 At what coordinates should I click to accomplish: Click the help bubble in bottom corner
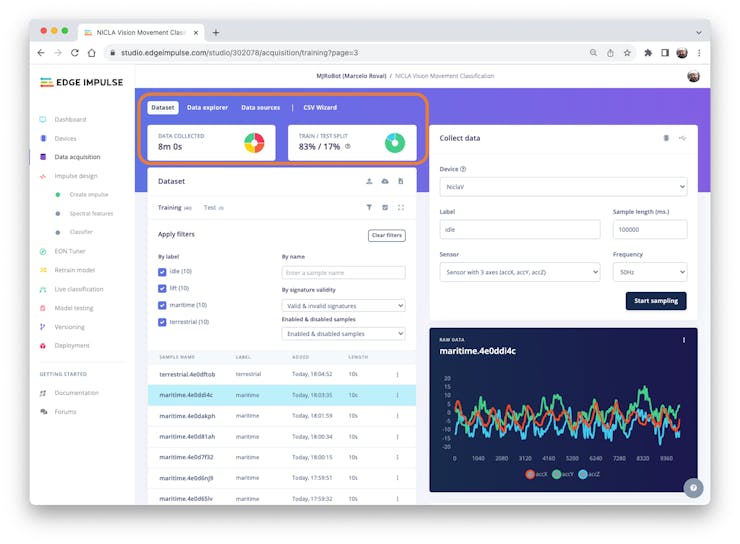[693, 488]
